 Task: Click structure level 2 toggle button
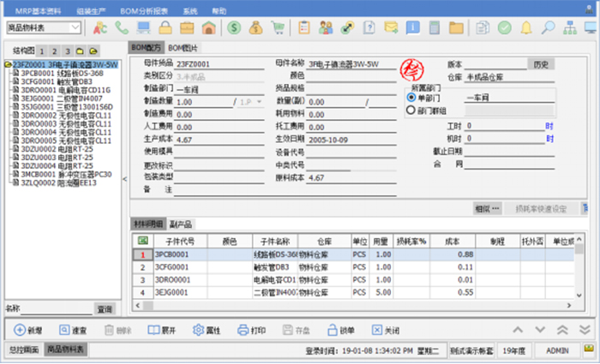[x=55, y=52]
